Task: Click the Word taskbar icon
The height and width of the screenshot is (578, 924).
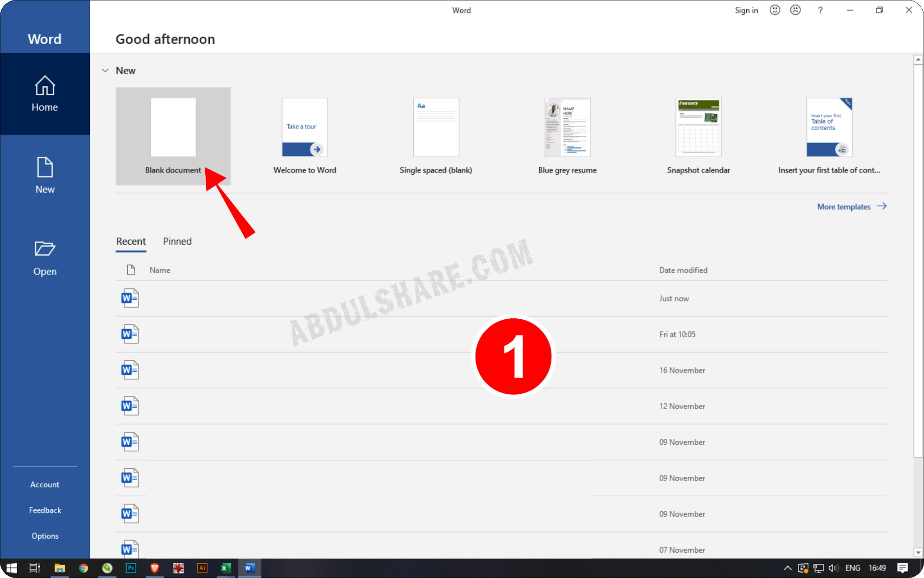Action: tap(249, 568)
